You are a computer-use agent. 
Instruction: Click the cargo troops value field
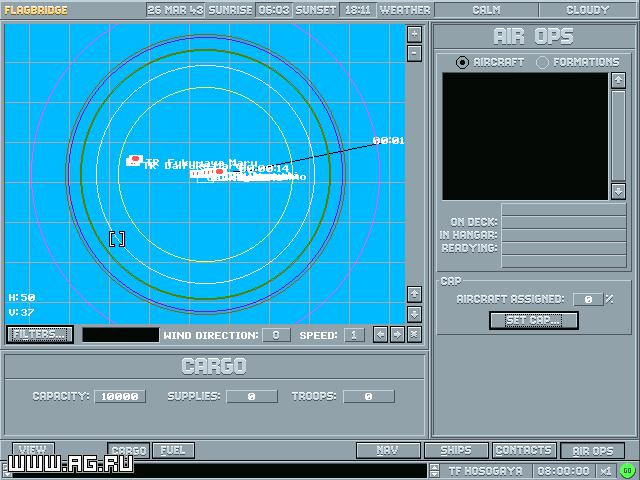pos(369,396)
